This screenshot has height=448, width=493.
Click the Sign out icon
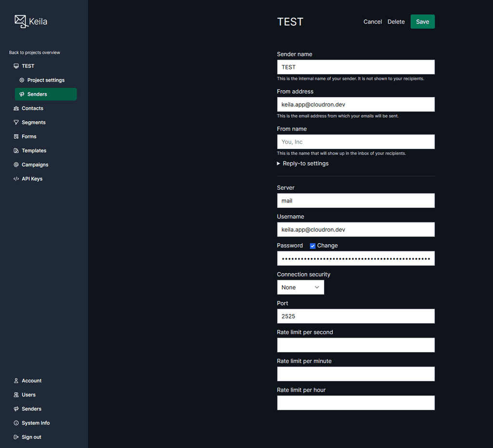(16, 437)
